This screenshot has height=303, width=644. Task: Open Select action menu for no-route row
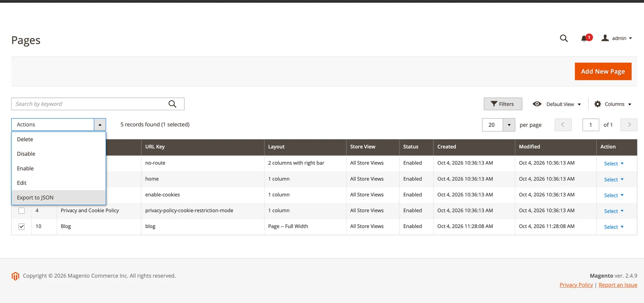point(613,163)
